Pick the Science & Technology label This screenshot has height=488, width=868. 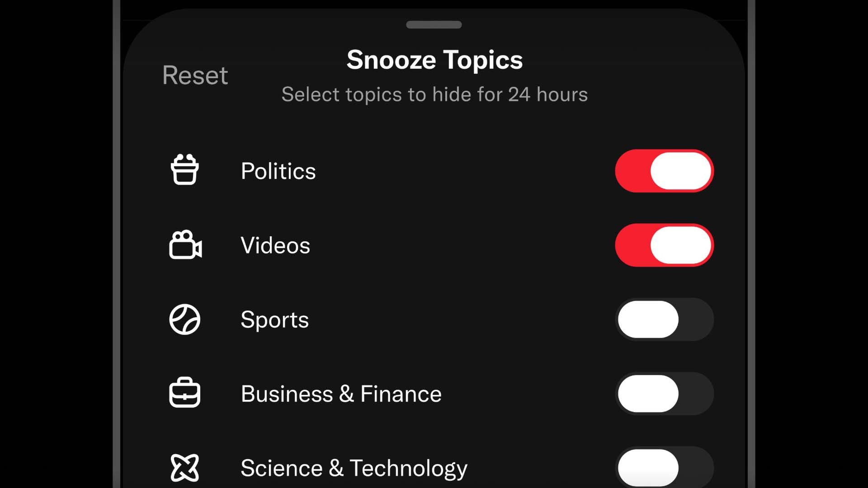click(x=354, y=468)
